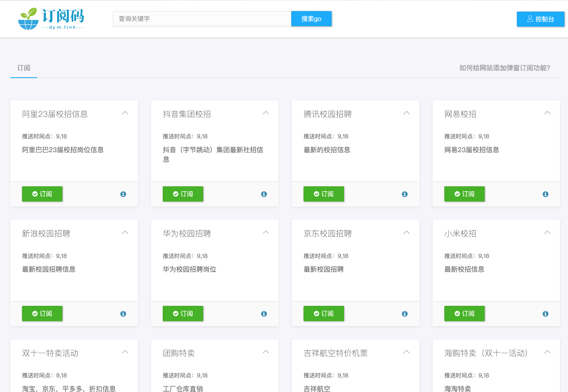This screenshot has height=392, width=568.
Task: Open info icon for 网易校招 card
Action: (545, 194)
